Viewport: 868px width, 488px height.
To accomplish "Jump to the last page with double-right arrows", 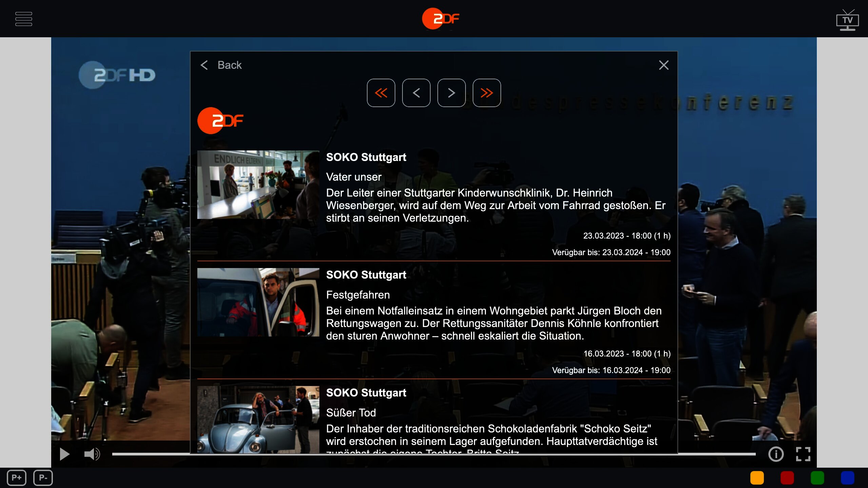I will (487, 93).
